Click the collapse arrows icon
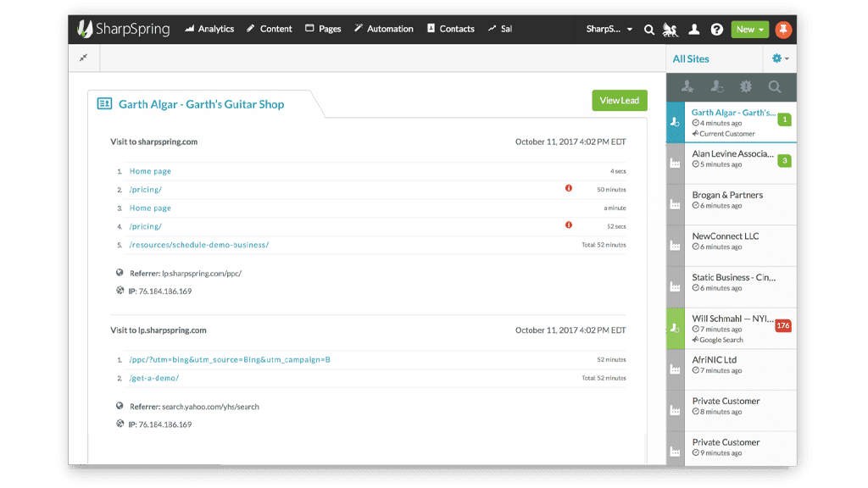The image size is (868, 488). click(x=84, y=58)
